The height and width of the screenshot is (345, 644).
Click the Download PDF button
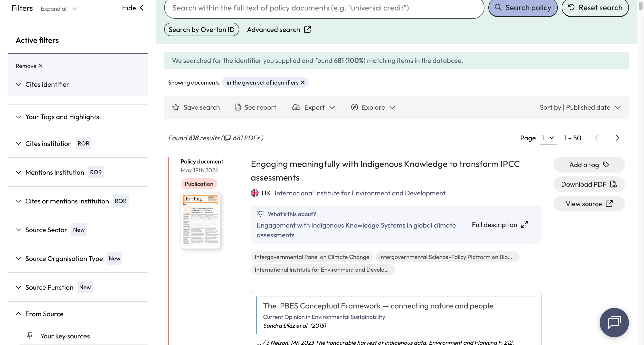[x=589, y=184]
